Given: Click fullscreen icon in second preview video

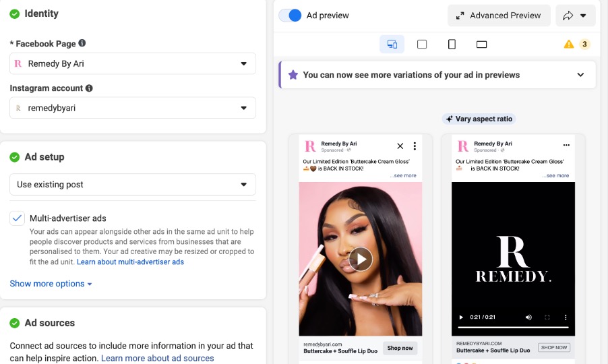Looking at the screenshot, I should coord(547,317).
